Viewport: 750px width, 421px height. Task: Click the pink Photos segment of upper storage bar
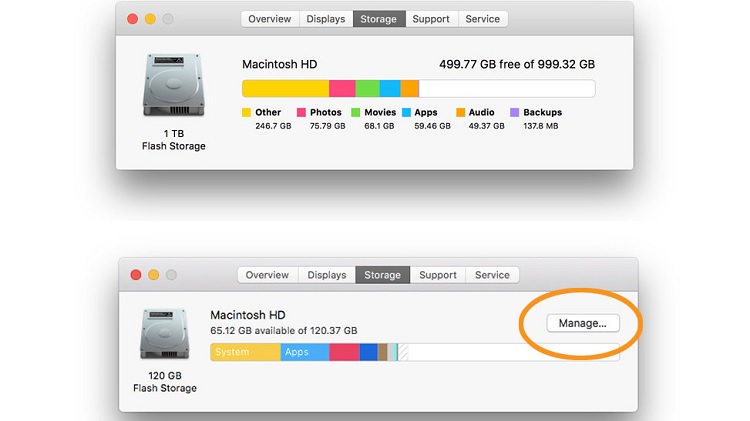pos(342,89)
